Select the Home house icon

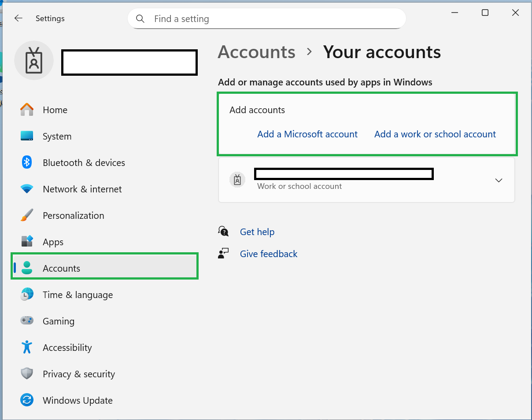click(x=27, y=110)
